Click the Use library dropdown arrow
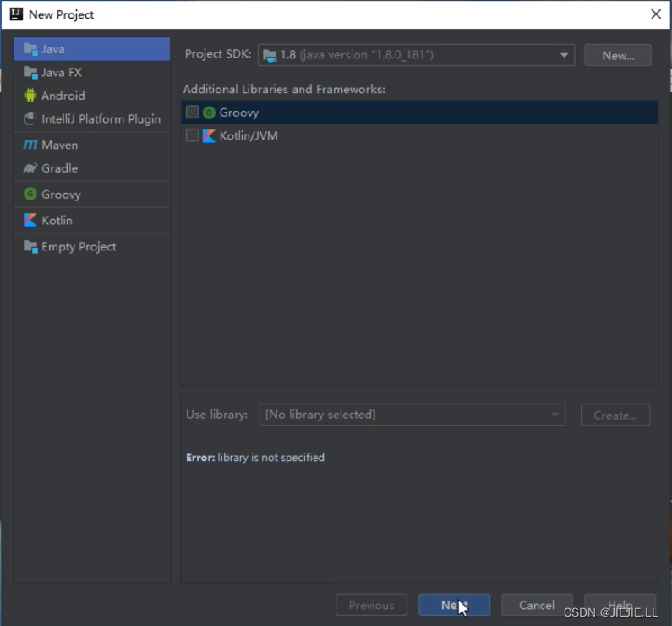672x626 pixels. pyautogui.click(x=555, y=415)
